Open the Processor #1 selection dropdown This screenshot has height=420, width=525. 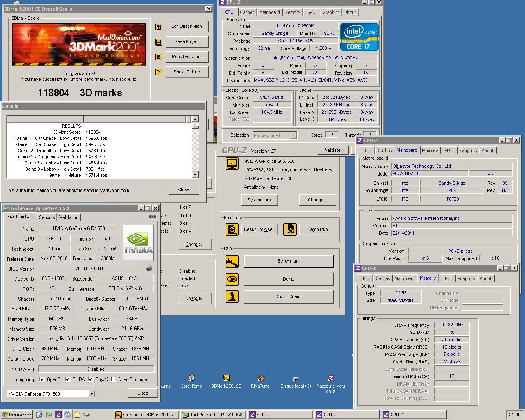[293, 135]
